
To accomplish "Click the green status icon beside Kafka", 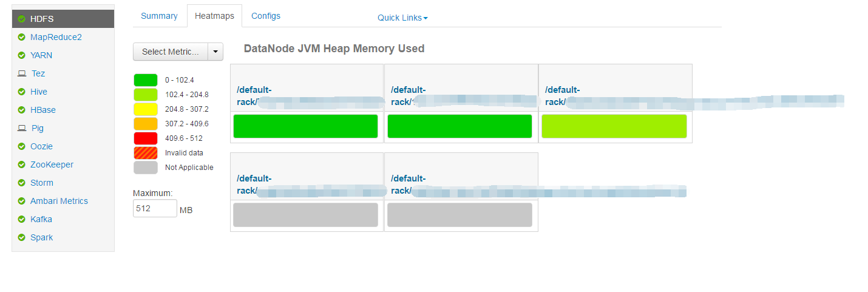I will (22, 219).
